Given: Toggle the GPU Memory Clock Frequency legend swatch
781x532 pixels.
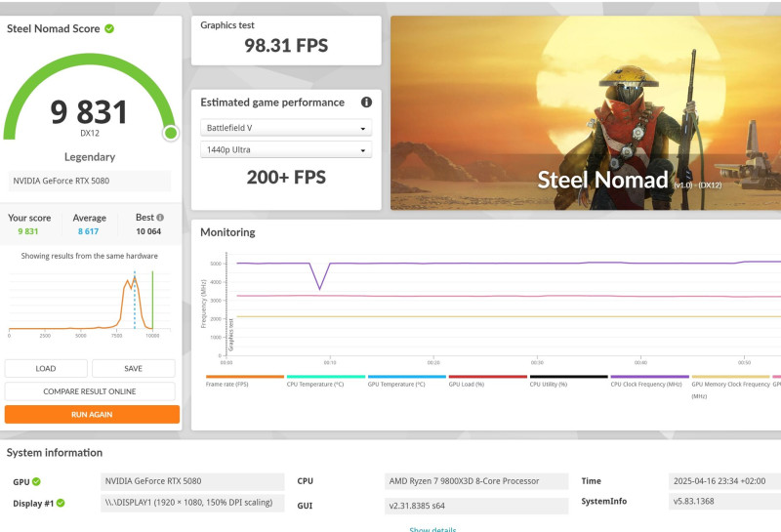Looking at the screenshot, I should 730,377.
